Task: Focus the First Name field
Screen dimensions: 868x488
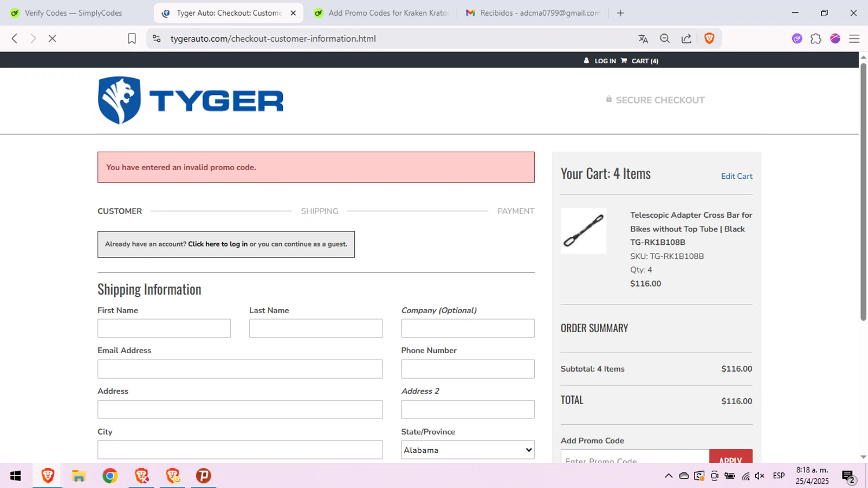Action: point(164,328)
